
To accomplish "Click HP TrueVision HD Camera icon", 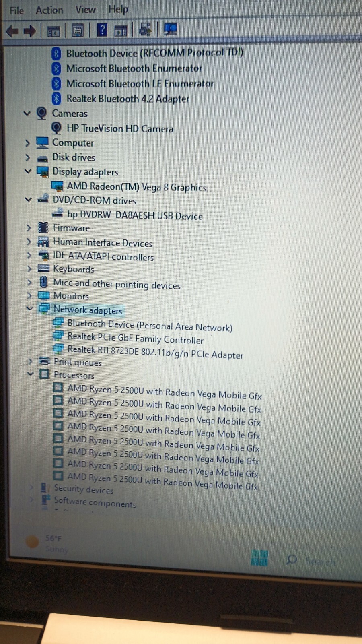I will click(57, 128).
